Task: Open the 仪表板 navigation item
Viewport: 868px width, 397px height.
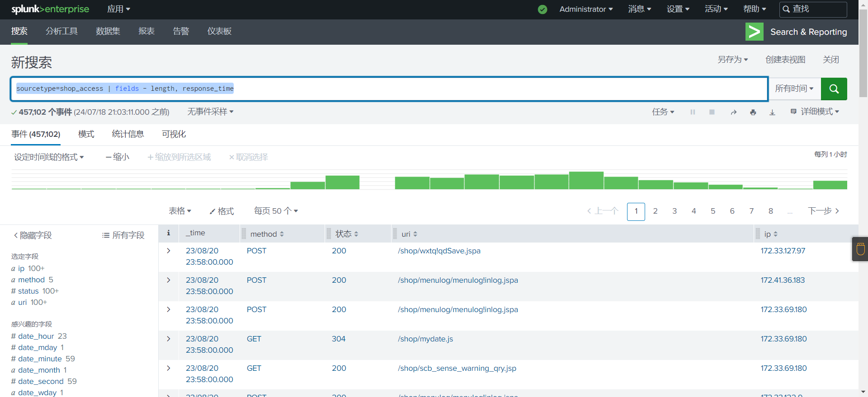Action: point(219,31)
